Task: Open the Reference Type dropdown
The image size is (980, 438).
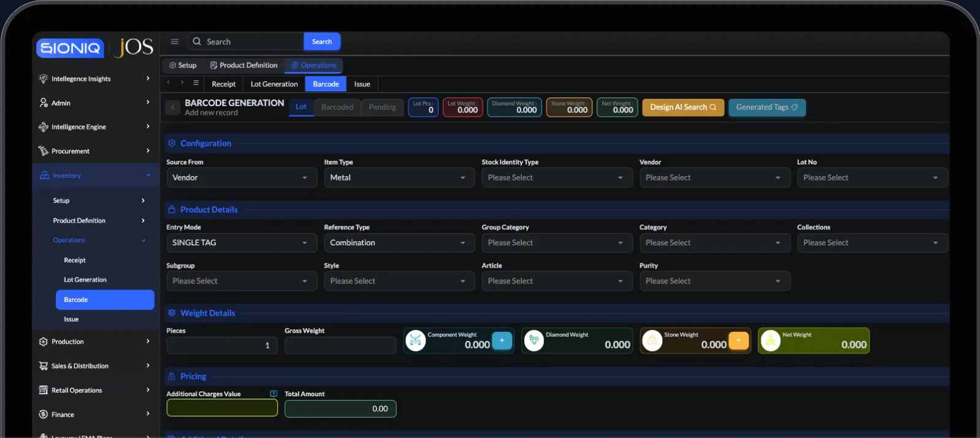Action: click(399, 243)
